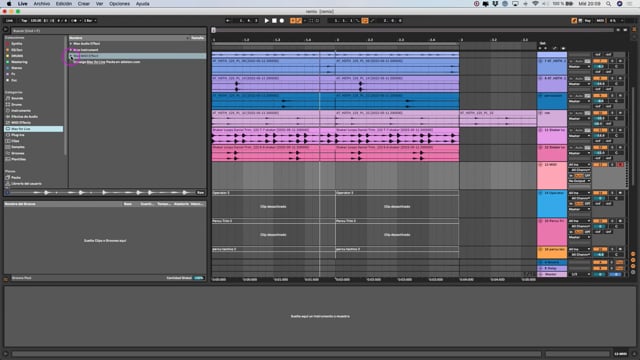Click the Set locator button
The image size is (640, 360).
542,43
